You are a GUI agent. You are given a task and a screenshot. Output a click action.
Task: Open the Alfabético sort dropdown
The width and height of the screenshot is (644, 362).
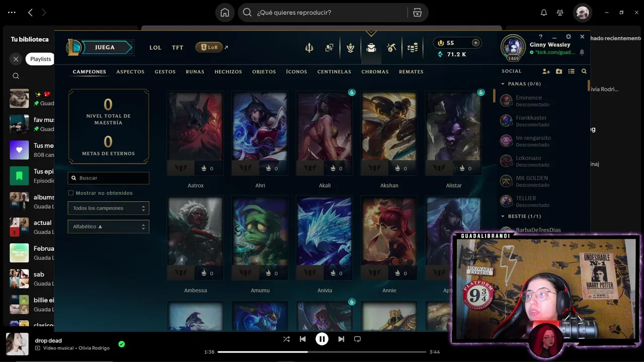(108, 227)
